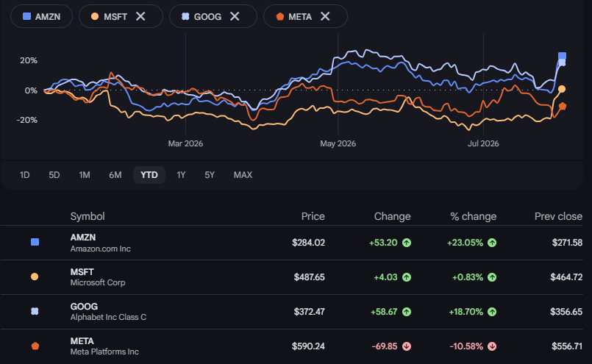This screenshot has width=592, height=364.
Task: Select the AMZN chip above chart
Action: coord(41,16)
